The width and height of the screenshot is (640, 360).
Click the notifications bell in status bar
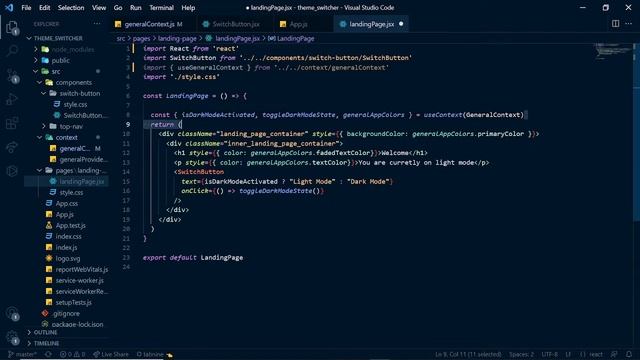pyautogui.click(x=629, y=354)
